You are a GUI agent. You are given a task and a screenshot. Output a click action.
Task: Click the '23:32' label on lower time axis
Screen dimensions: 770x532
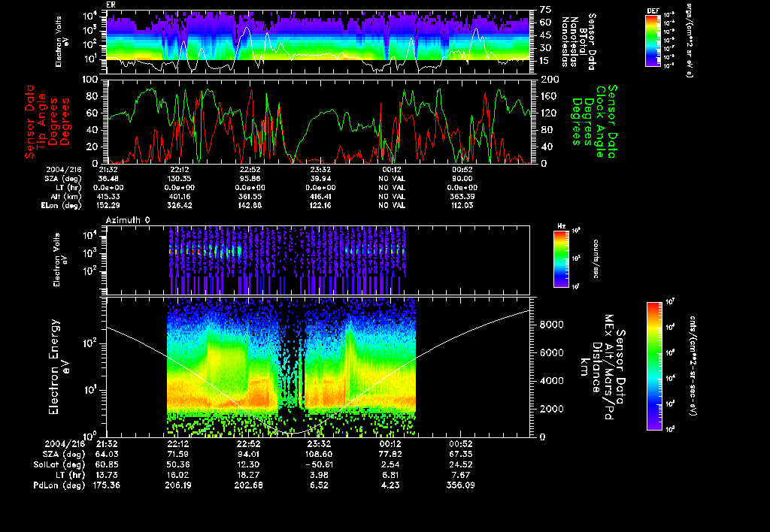tap(319, 443)
